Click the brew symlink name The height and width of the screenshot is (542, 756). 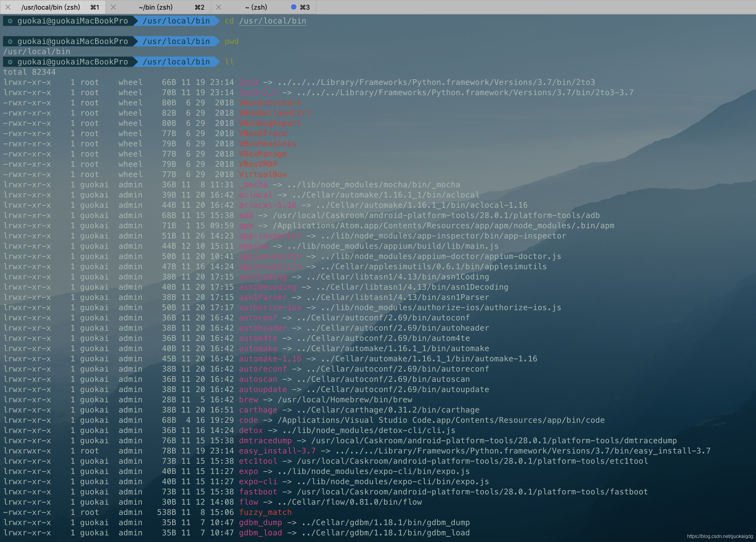point(248,400)
